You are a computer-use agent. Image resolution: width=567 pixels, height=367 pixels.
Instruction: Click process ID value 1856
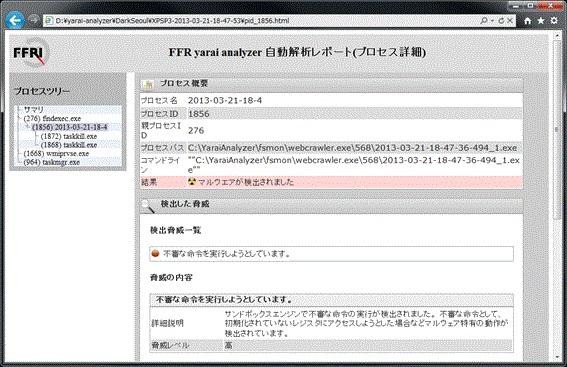pos(199,114)
